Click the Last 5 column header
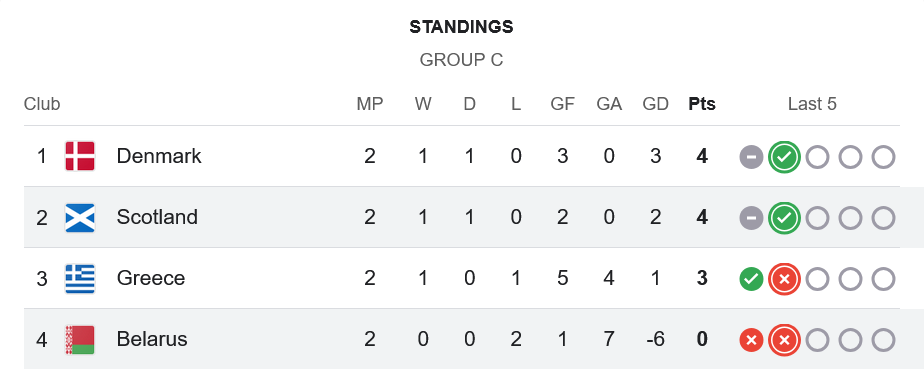 (812, 104)
